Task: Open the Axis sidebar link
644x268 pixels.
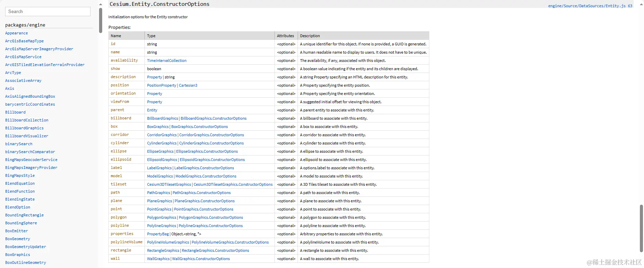Action: tap(10, 88)
